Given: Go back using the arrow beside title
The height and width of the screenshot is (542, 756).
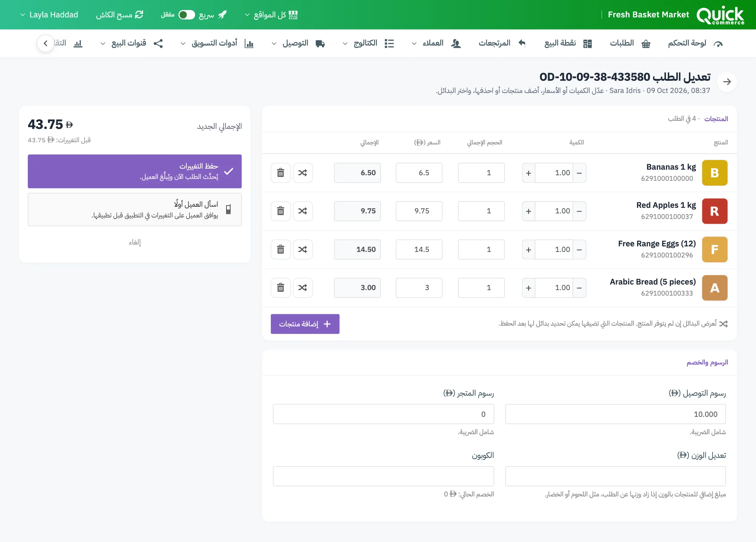Looking at the screenshot, I should point(727,82).
